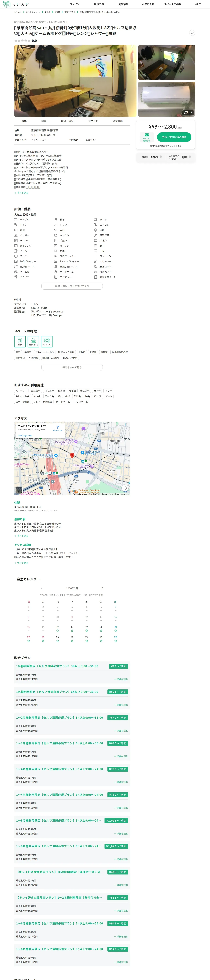Click the エアコン equipment icon
This screenshot has width=210, height=980.
pyautogui.click(x=96, y=225)
